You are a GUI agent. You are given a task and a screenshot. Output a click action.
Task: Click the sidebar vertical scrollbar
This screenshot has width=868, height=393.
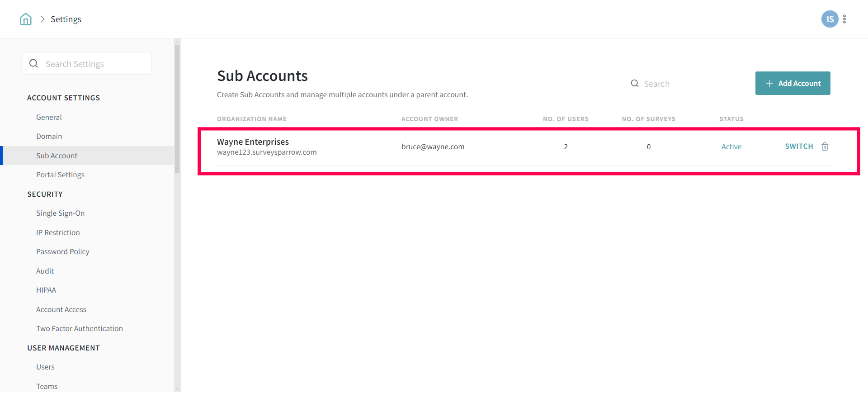(x=177, y=109)
